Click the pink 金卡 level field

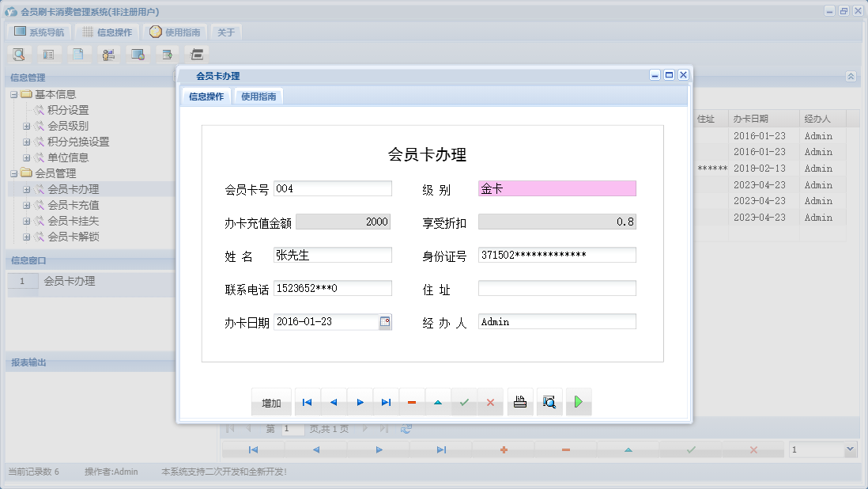557,188
